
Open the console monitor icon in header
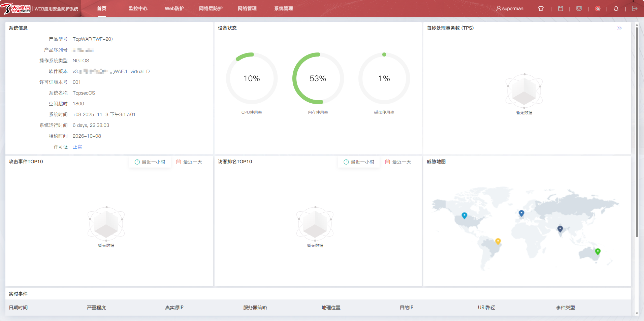pos(579,8)
